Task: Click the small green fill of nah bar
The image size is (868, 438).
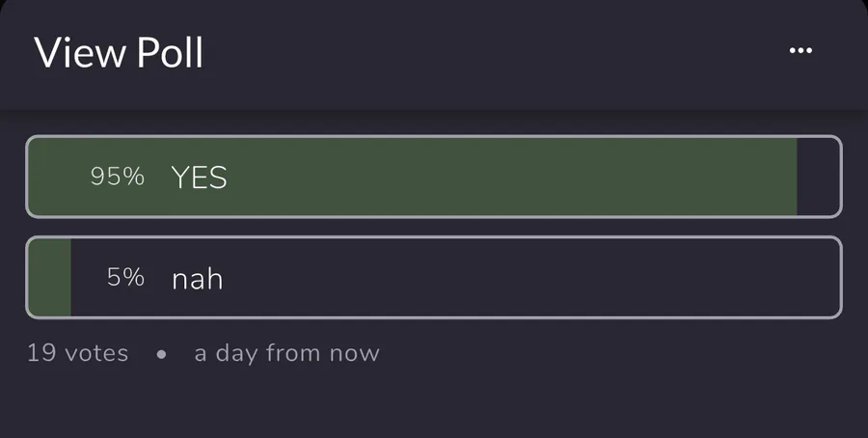Action: click(x=50, y=278)
